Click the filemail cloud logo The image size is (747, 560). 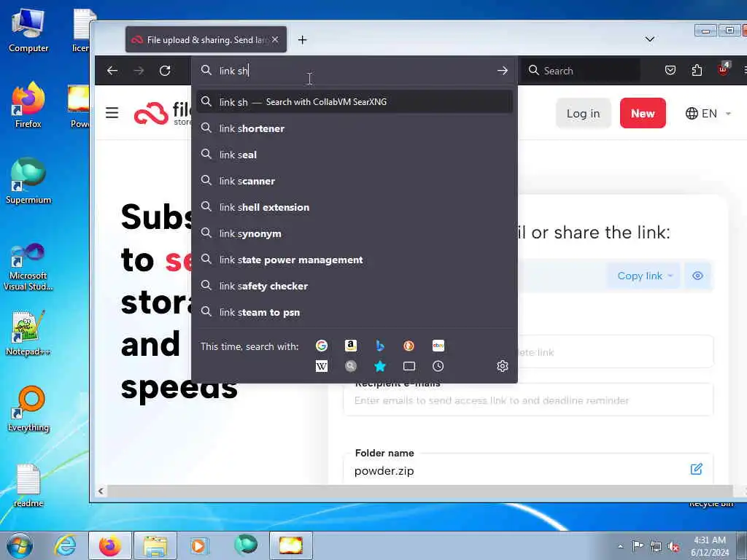click(152, 113)
